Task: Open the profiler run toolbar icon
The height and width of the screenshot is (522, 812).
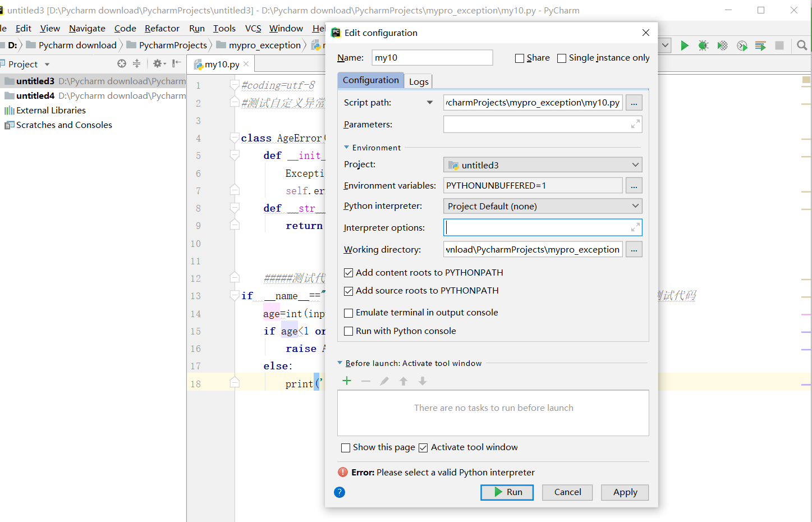Action: (x=742, y=45)
